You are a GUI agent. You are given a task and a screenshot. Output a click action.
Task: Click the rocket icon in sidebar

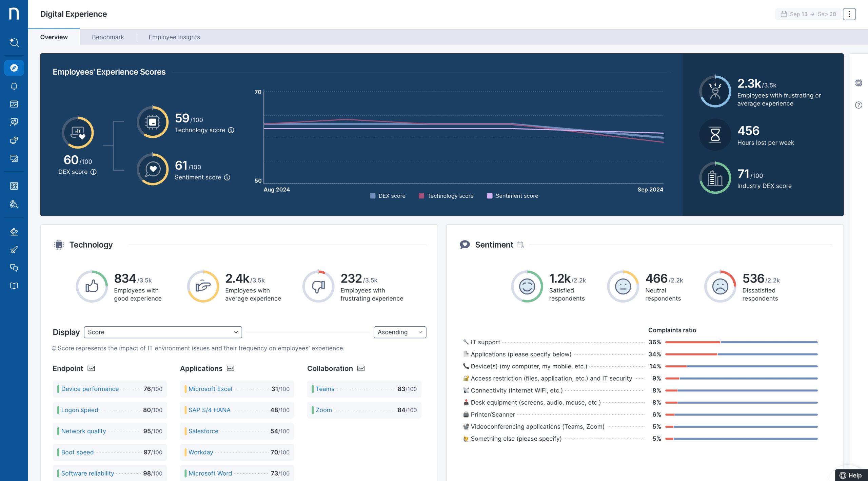point(14,250)
